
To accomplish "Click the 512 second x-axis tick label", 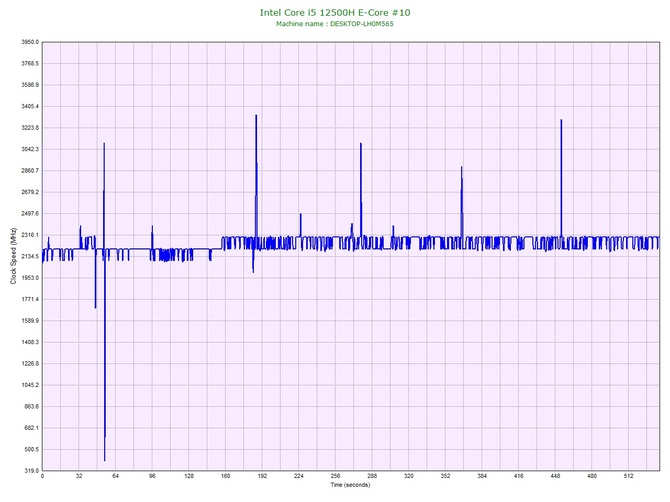I will pyautogui.click(x=629, y=476).
